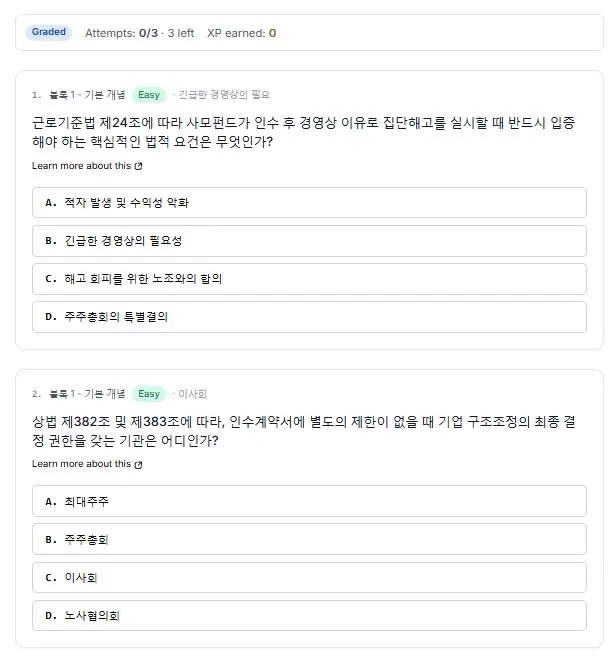Open external link icon under question 2

click(x=138, y=465)
